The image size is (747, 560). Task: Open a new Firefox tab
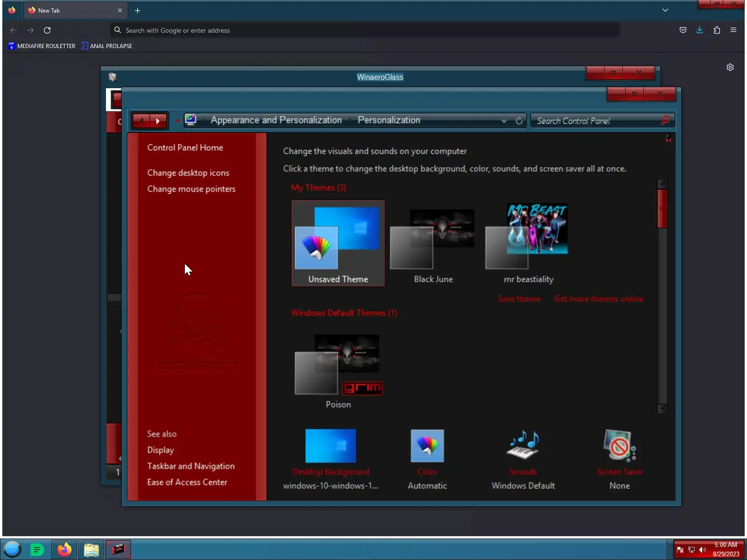pos(137,10)
